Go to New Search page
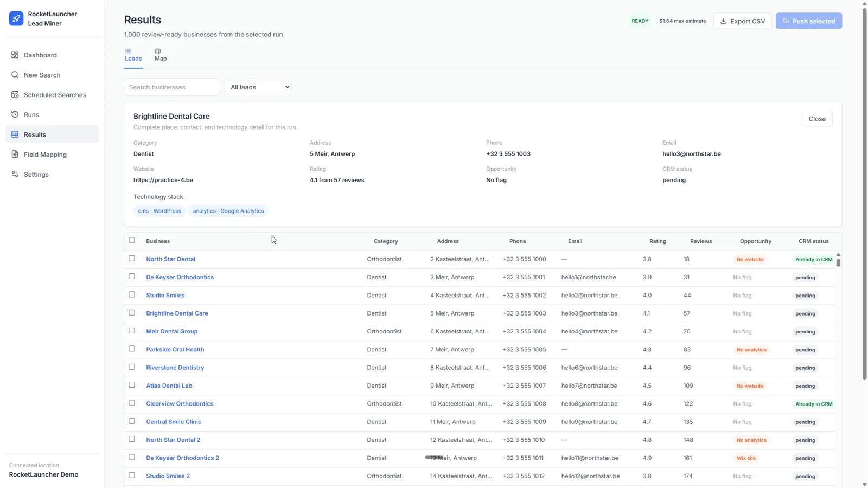Image resolution: width=868 pixels, height=488 pixels. pyautogui.click(x=52, y=75)
